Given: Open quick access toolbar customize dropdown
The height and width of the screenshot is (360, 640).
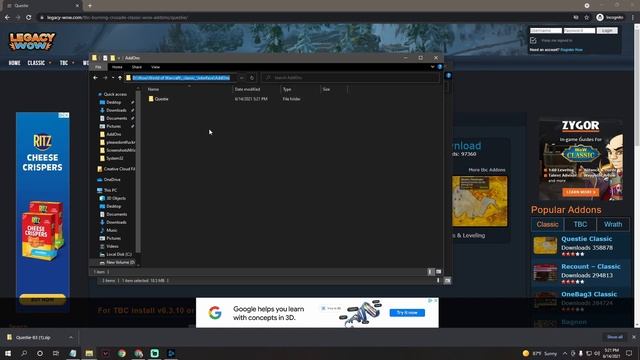Looking at the screenshot, I should [119, 58].
